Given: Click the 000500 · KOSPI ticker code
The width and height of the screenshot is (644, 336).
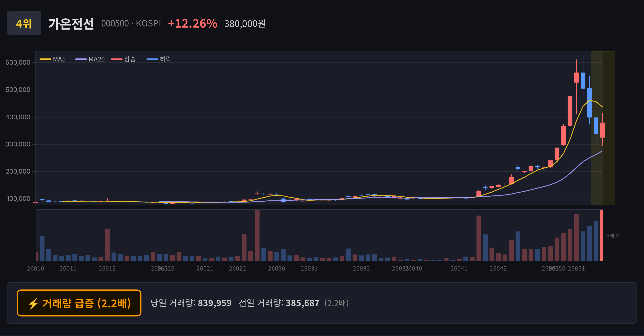Looking at the screenshot, I should [x=131, y=24].
